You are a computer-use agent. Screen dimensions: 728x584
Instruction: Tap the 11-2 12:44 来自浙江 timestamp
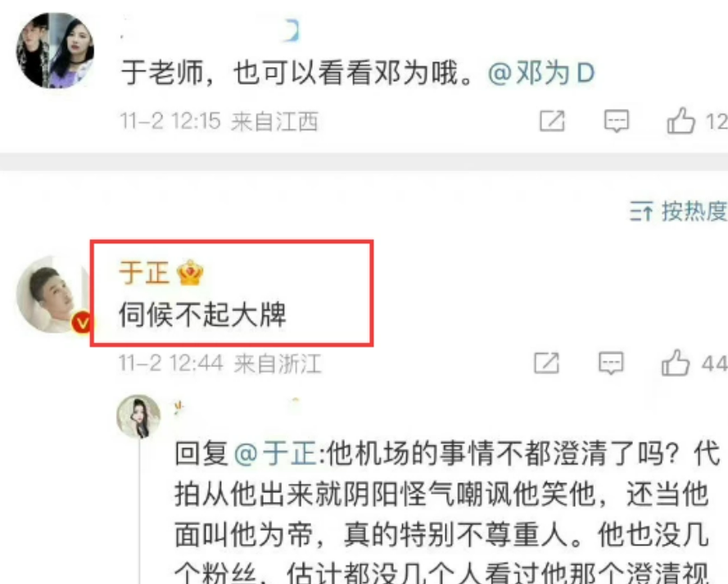(x=219, y=363)
